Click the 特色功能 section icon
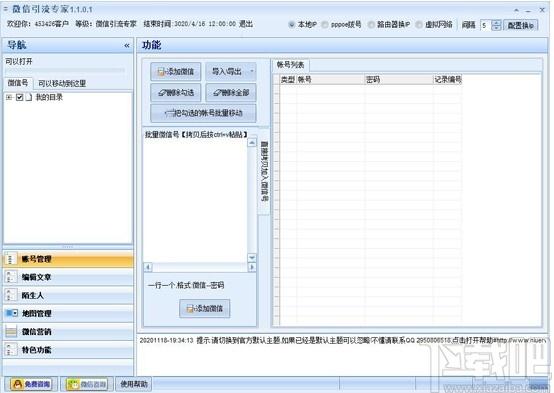Screen dimensions: 554x393 pyautogui.click(x=11, y=350)
